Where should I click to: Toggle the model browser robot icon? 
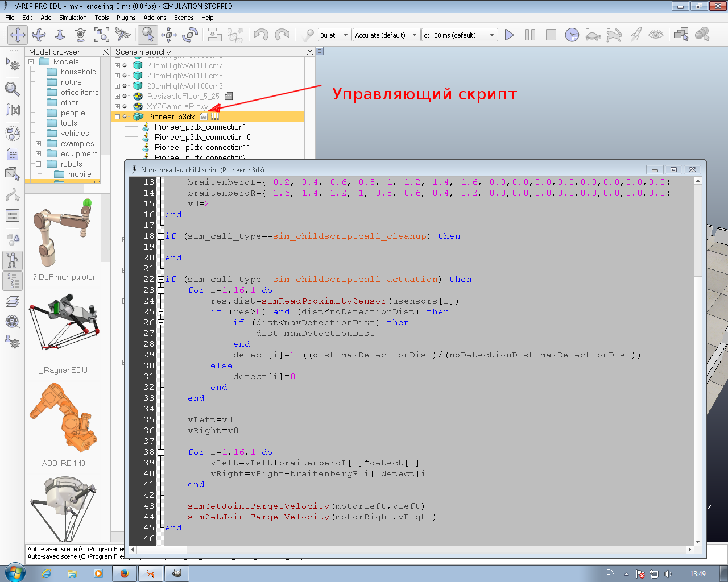[x=13, y=260]
